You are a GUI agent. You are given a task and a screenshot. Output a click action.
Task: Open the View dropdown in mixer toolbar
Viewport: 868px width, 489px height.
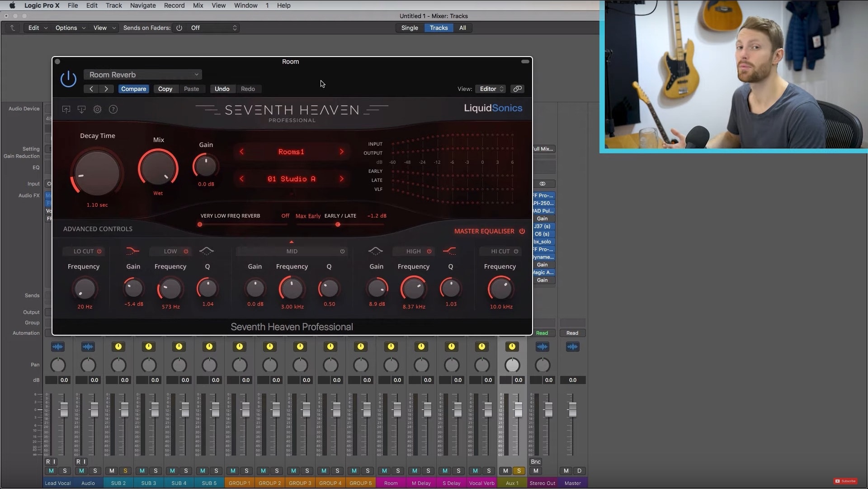coord(104,28)
